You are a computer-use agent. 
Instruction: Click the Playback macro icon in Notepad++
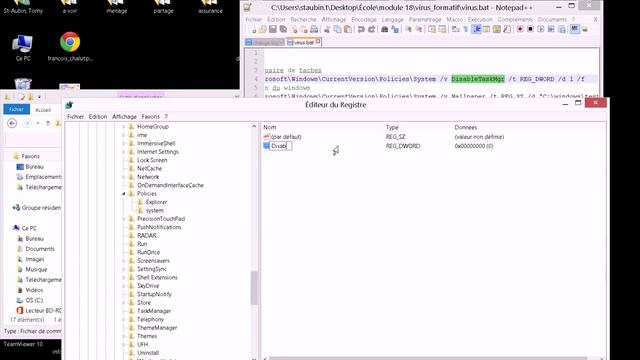(x=540, y=29)
